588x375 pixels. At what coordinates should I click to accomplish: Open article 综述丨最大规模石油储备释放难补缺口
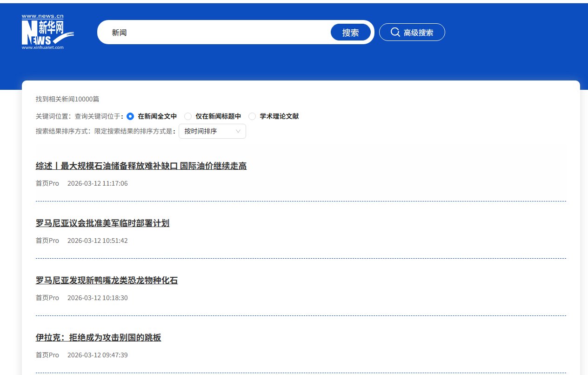pos(141,166)
